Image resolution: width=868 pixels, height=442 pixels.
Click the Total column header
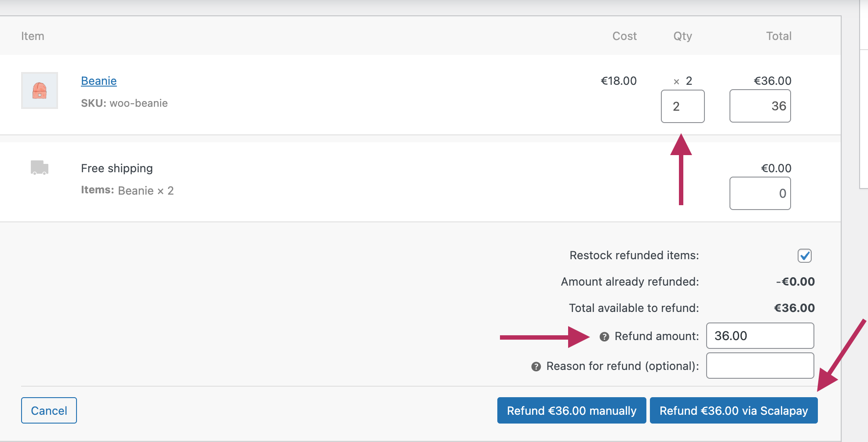(779, 36)
